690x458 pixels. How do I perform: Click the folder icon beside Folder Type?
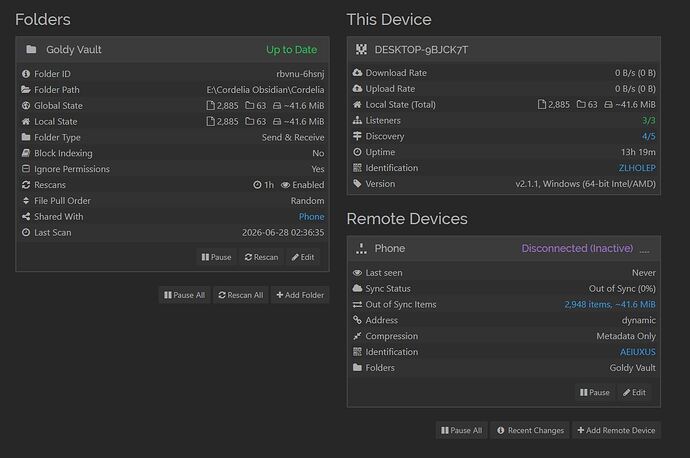[26, 137]
